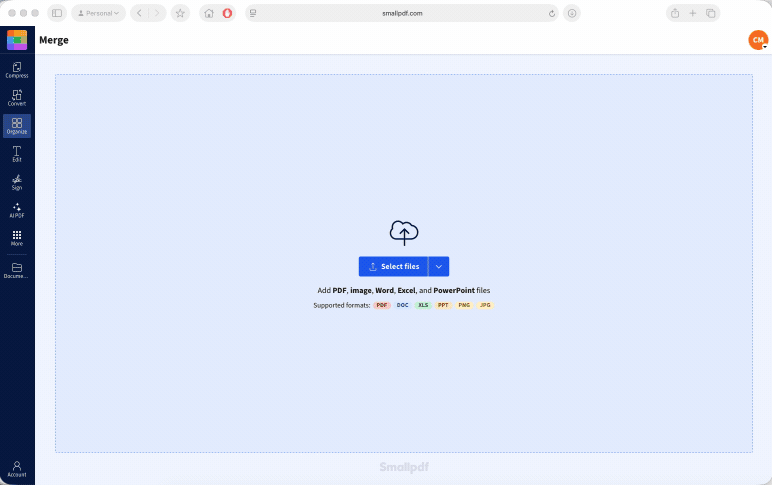Reload the page
The height and width of the screenshot is (485, 772).
552,13
